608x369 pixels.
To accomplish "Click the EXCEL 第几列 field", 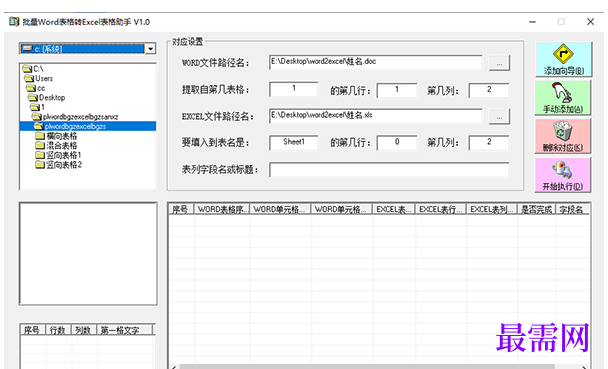I will pos(489,143).
